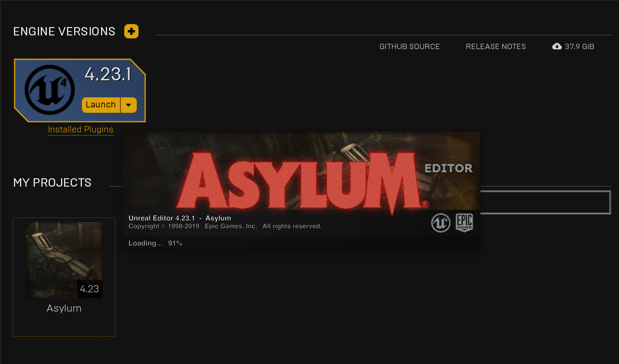Open GITHUB SOURCE link
The height and width of the screenshot is (364, 619).
[409, 46]
